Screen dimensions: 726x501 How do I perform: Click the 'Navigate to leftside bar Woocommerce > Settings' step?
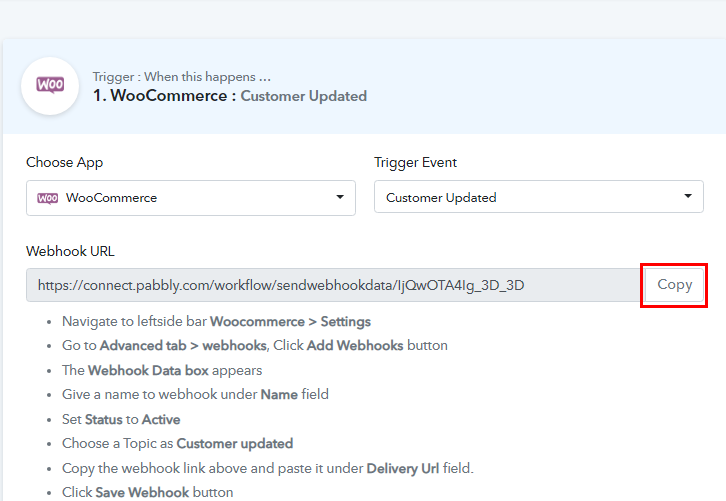(216, 321)
